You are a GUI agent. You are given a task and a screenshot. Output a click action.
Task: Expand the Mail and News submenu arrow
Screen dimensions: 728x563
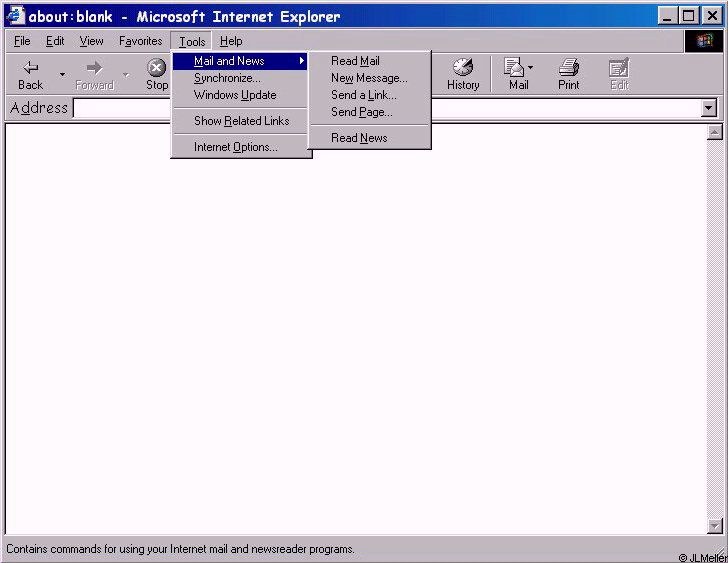point(302,61)
